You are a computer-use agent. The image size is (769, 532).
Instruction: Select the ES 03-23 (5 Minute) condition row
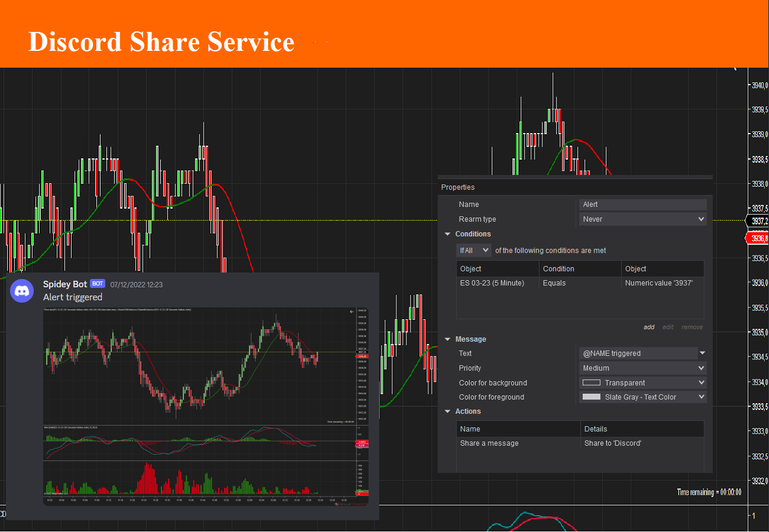click(x=580, y=283)
